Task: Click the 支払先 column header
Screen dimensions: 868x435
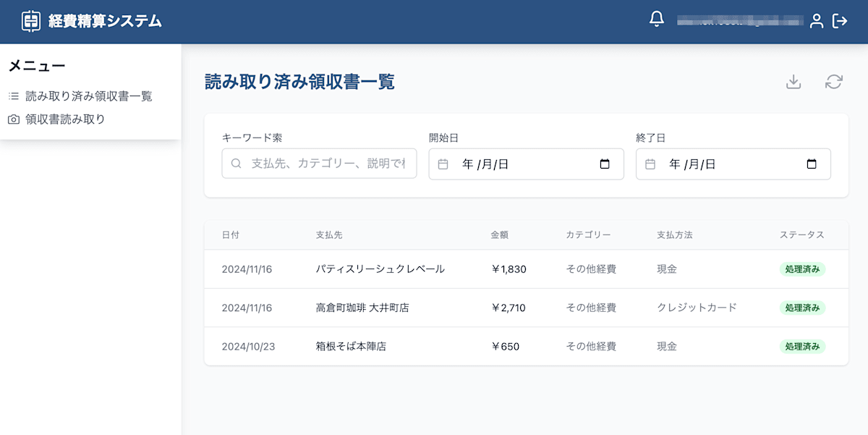Action: (329, 235)
